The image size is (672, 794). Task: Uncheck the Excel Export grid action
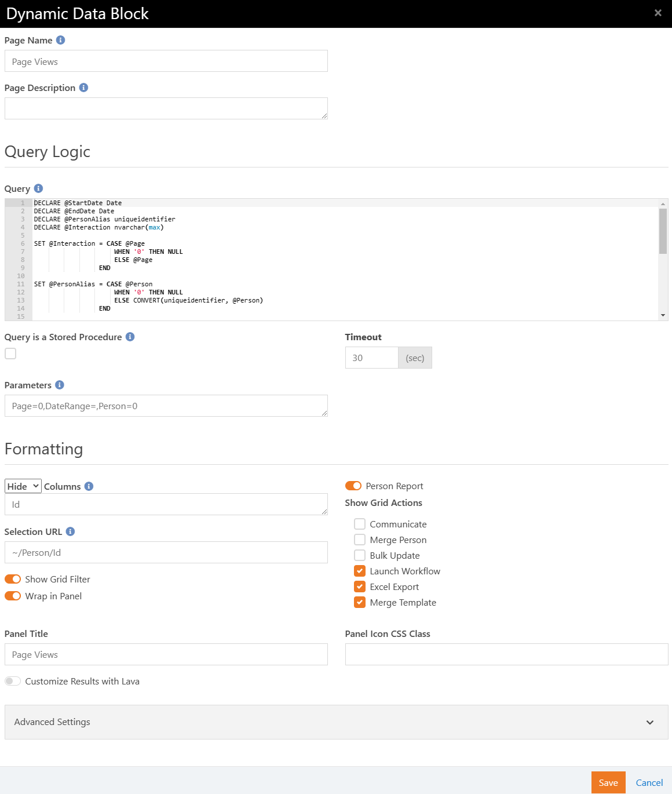(360, 587)
